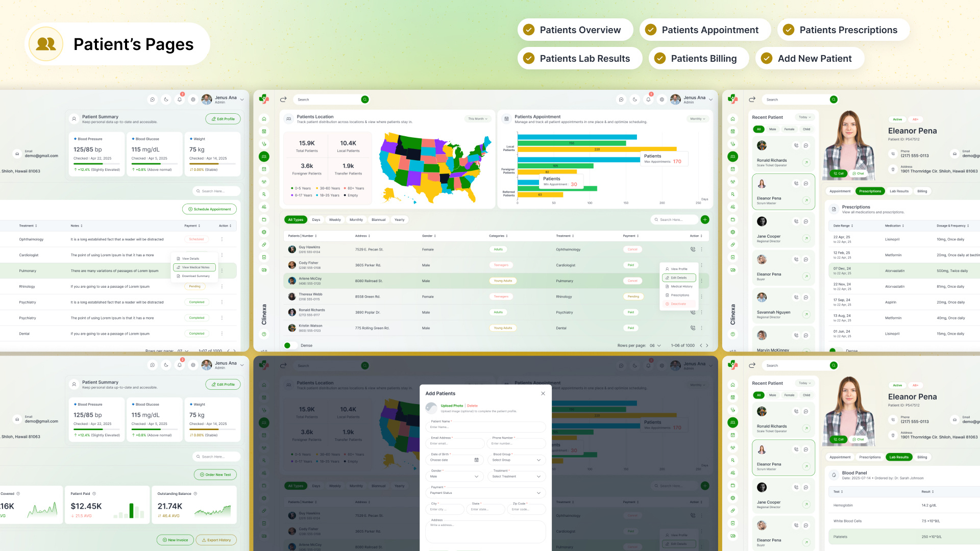Select Deactivate from the patient context menu
Viewport: 980px width, 551px height.
[679, 304]
